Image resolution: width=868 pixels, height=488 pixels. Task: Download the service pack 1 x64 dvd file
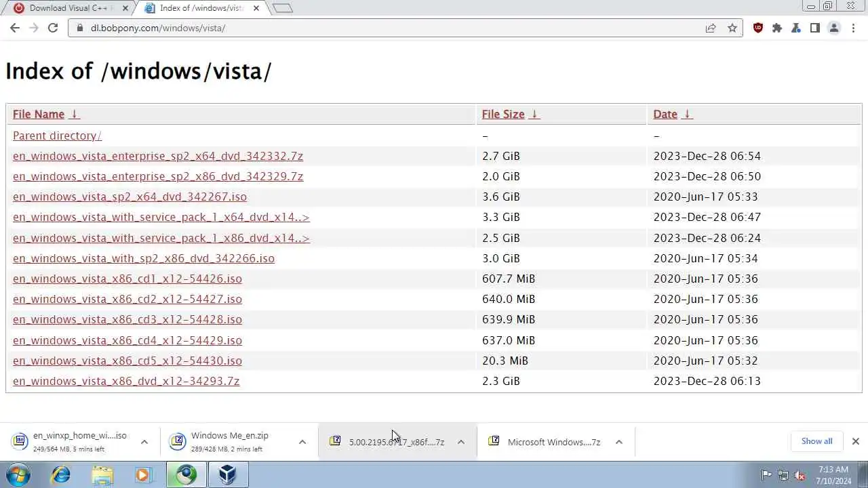[x=161, y=217]
